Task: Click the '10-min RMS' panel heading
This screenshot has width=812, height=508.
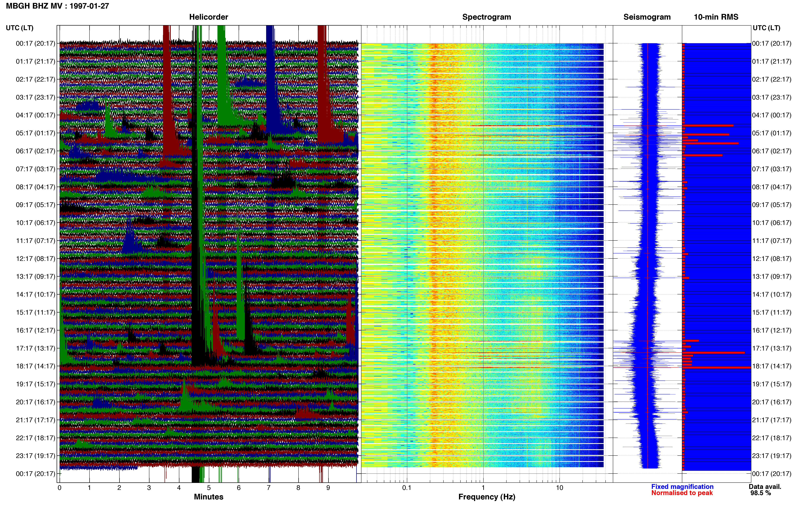Action: tap(716, 17)
